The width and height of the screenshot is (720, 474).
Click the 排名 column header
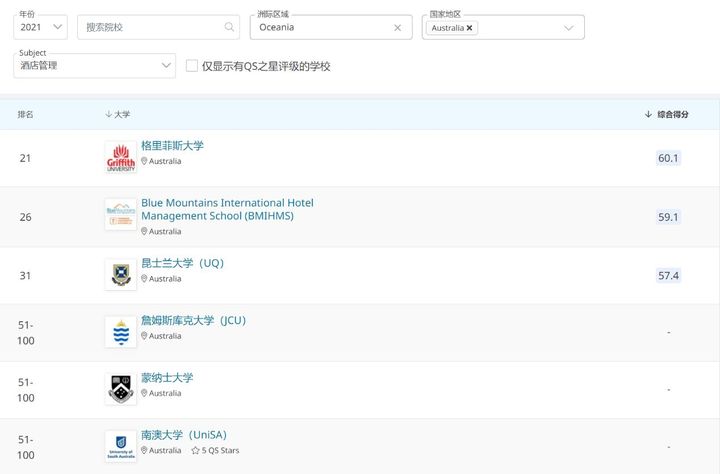pos(25,114)
